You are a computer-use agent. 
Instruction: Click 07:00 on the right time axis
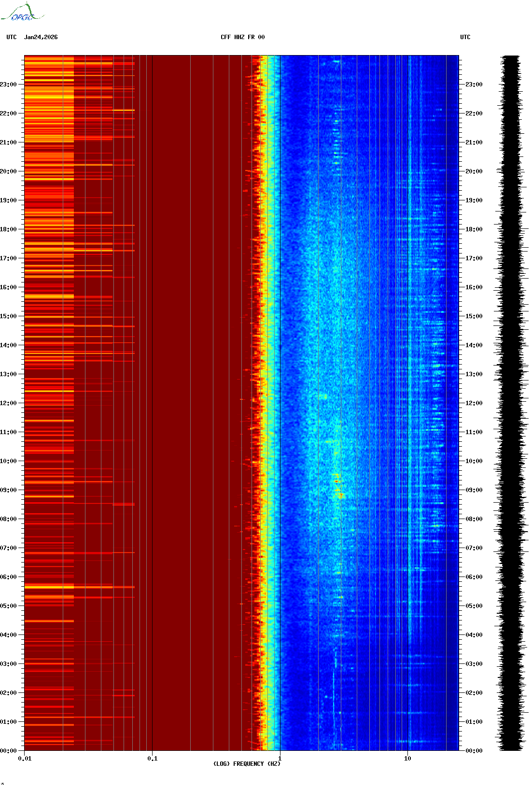(474, 548)
